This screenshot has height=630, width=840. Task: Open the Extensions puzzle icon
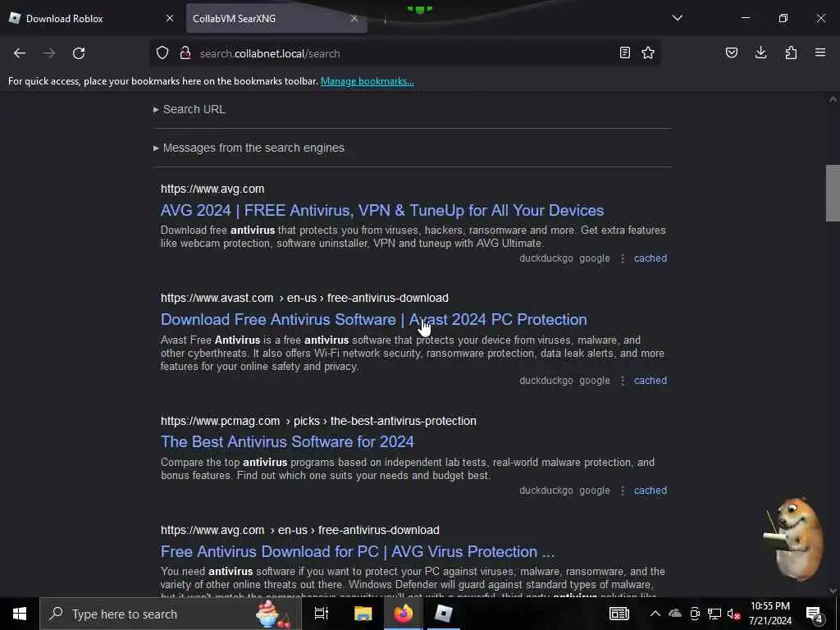pyautogui.click(x=791, y=52)
